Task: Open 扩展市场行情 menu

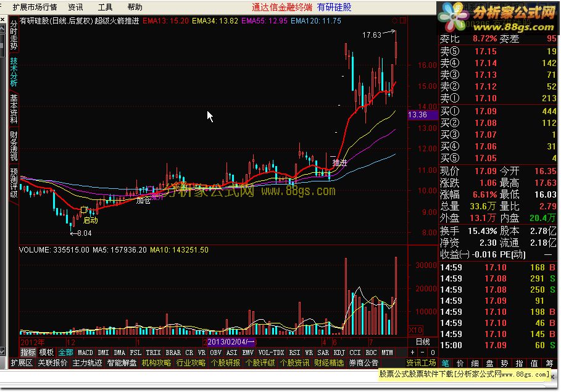Action: tap(35, 7)
